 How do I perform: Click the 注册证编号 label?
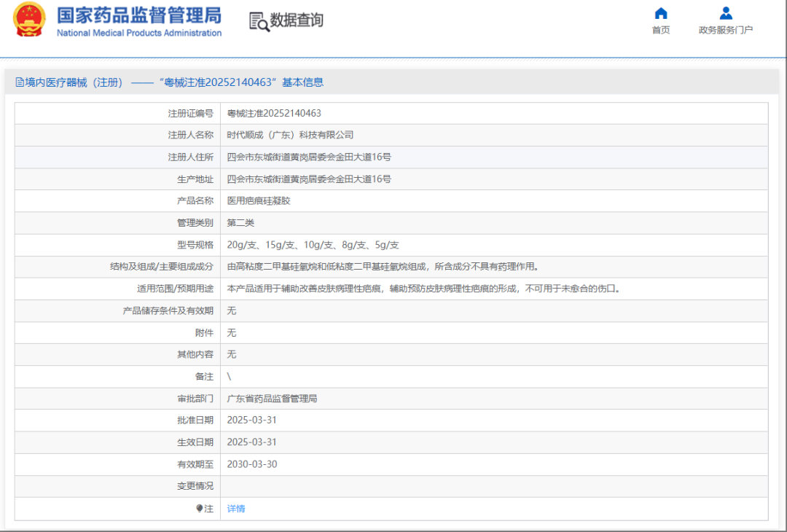[190, 114]
